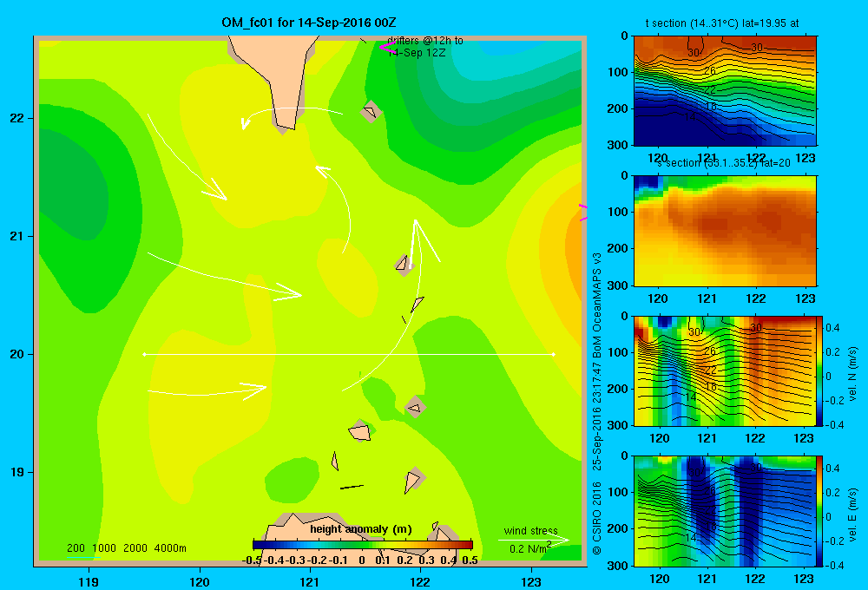Screen dimensions: 868x590
Task: Click the wind stress reference arrow in the legend
Action: [x=533, y=540]
